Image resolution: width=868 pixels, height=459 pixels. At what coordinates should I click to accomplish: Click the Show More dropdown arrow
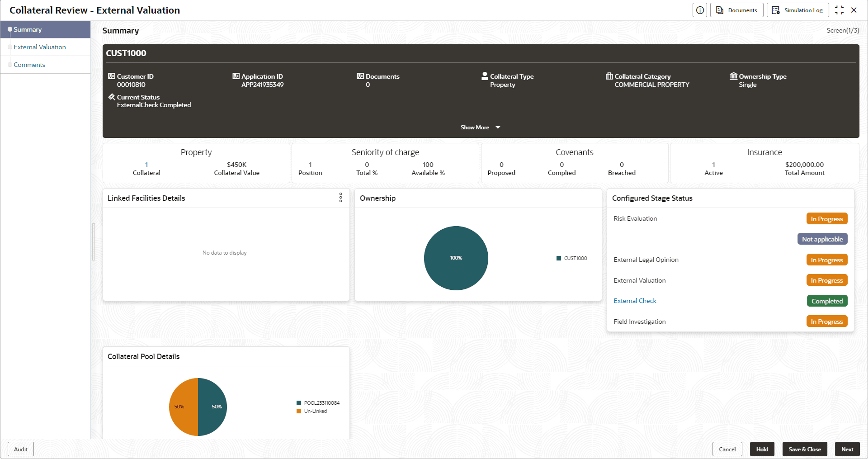[498, 128]
